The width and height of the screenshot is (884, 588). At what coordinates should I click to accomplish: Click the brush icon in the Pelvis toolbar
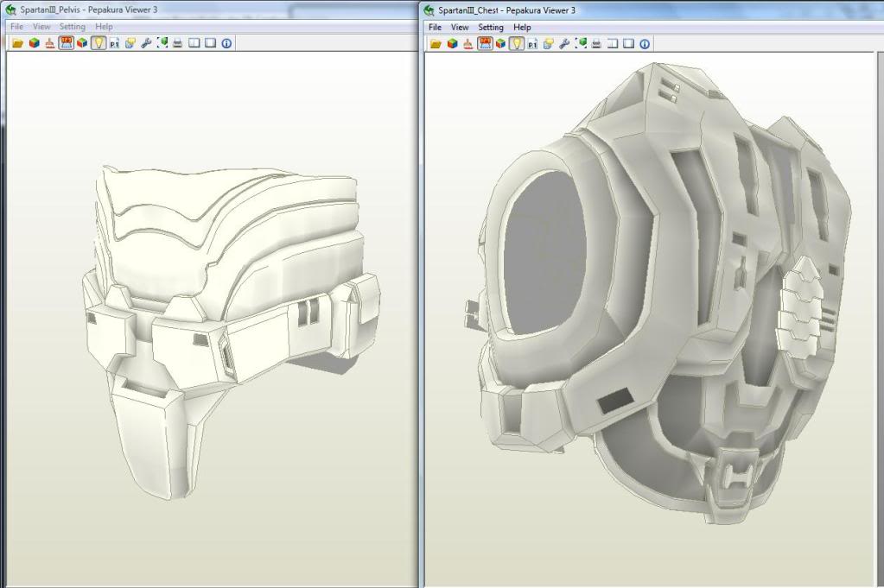pyautogui.click(x=49, y=43)
